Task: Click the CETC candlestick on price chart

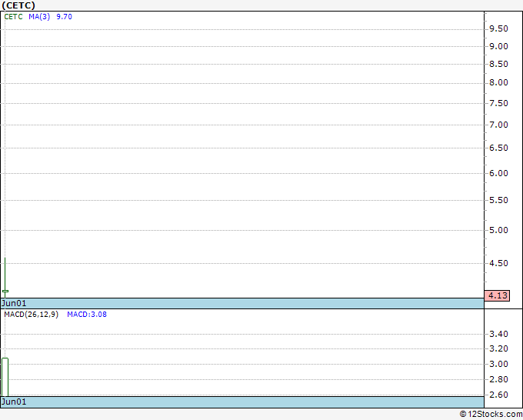Action: 5,278
